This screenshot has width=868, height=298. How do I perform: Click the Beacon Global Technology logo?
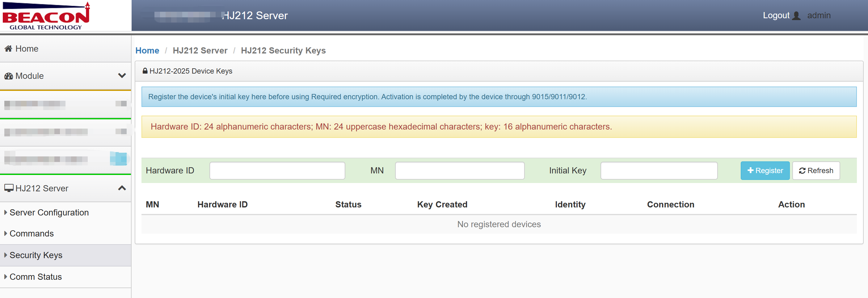47,15
